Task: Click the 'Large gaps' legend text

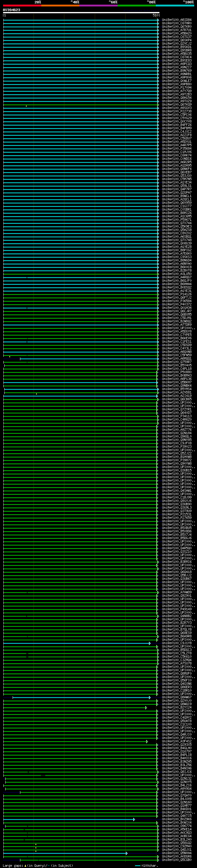Action: (13, 866)
